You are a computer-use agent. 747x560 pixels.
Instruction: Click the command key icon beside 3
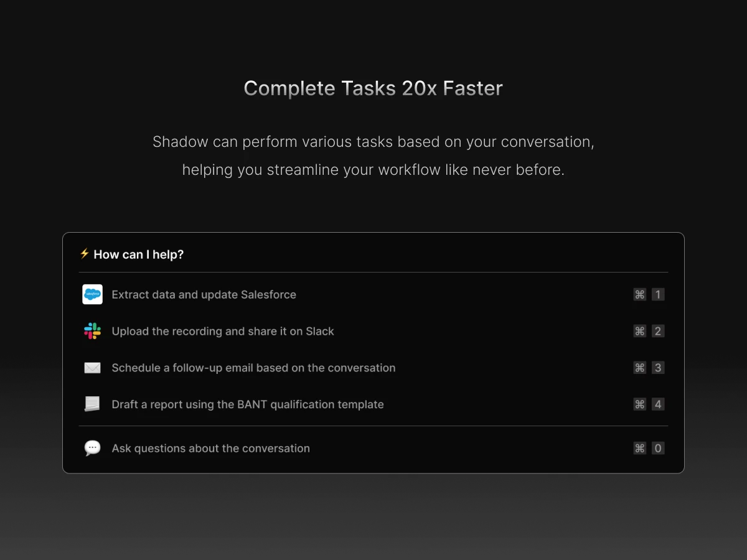[640, 368]
